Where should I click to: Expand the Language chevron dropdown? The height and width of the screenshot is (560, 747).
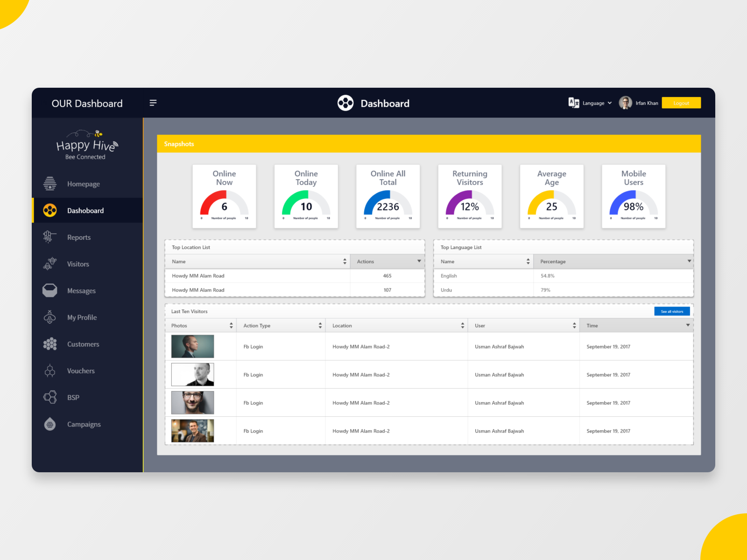pos(609,103)
